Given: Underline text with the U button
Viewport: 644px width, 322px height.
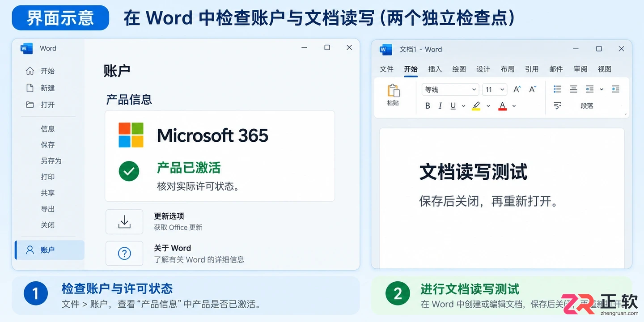Looking at the screenshot, I should tap(453, 106).
